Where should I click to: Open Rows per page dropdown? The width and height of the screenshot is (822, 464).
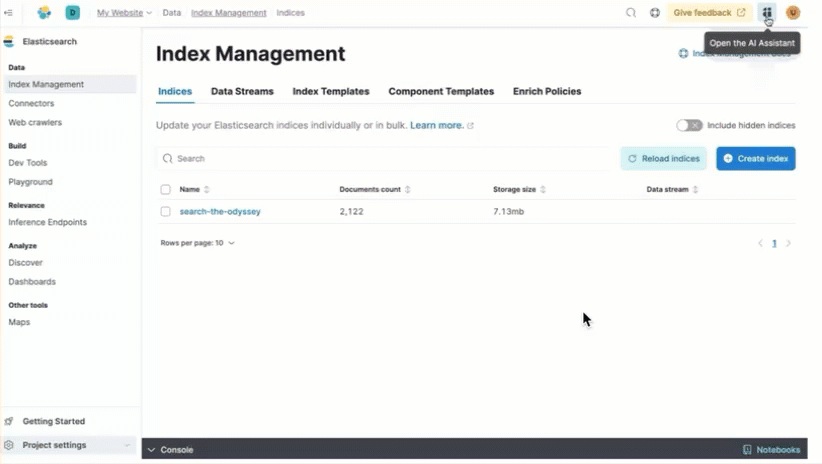pyautogui.click(x=197, y=243)
